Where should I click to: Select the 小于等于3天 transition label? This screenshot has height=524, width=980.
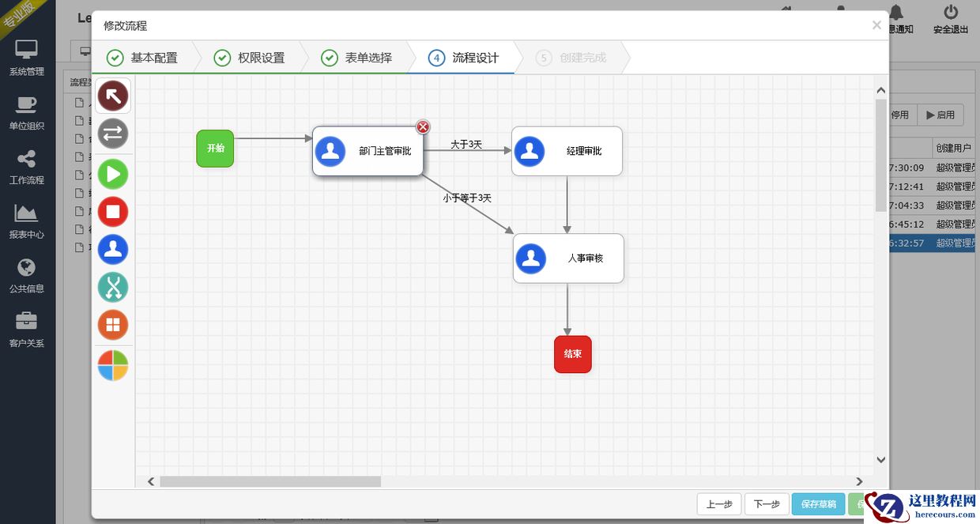coord(467,198)
